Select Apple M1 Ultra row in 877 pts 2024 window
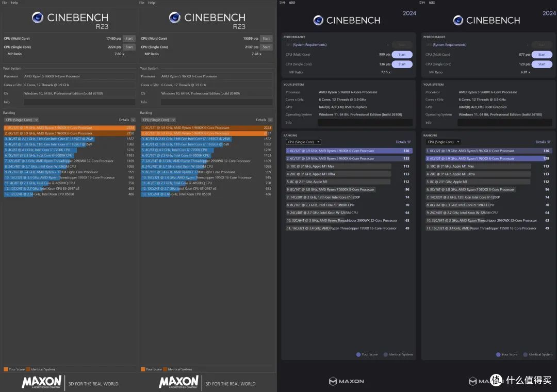The width and height of the screenshot is (557, 392). 489,174
